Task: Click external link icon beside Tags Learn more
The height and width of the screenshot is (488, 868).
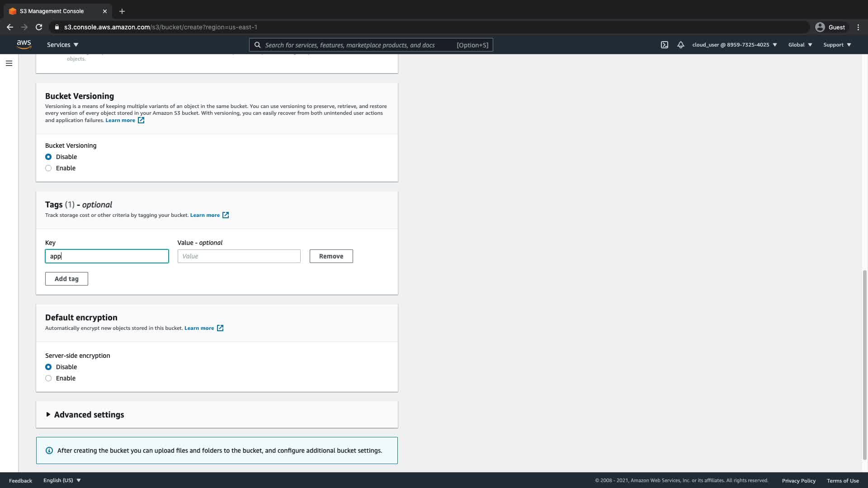Action: pyautogui.click(x=226, y=215)
